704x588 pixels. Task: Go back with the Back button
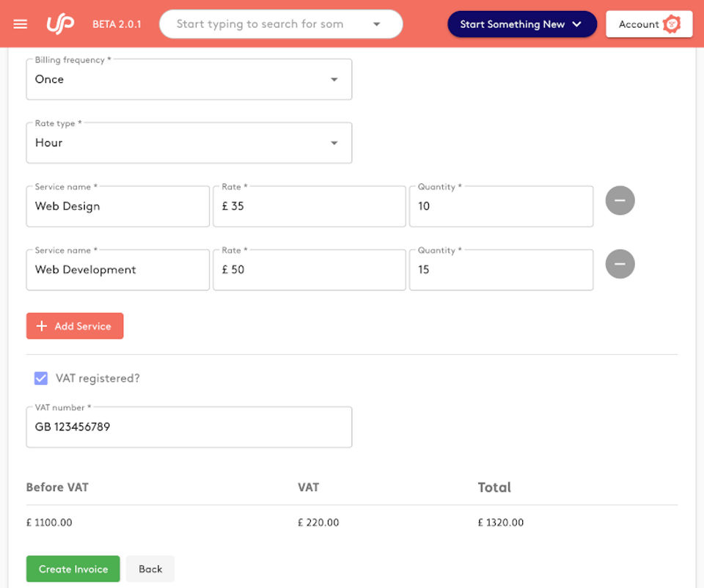[x=150, y=569]
